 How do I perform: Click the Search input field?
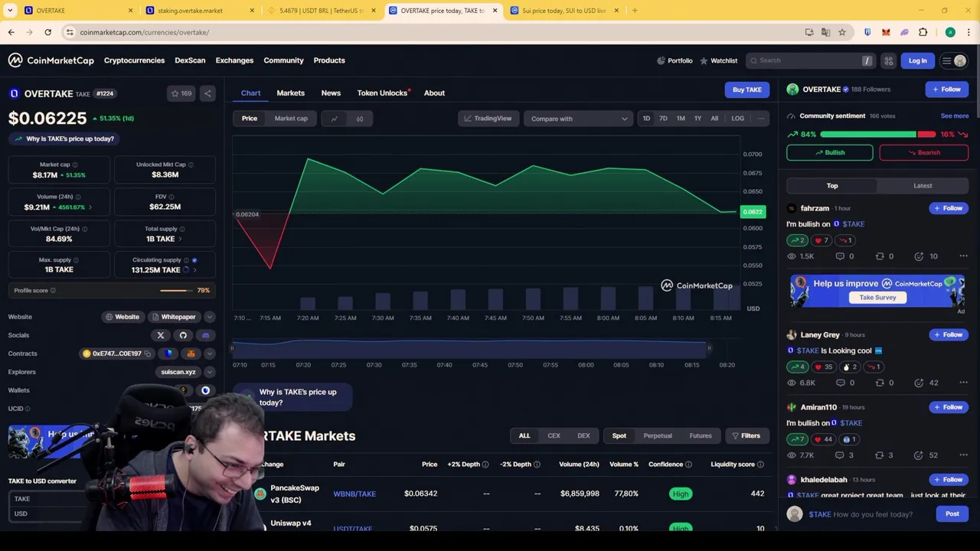[810, 60]
